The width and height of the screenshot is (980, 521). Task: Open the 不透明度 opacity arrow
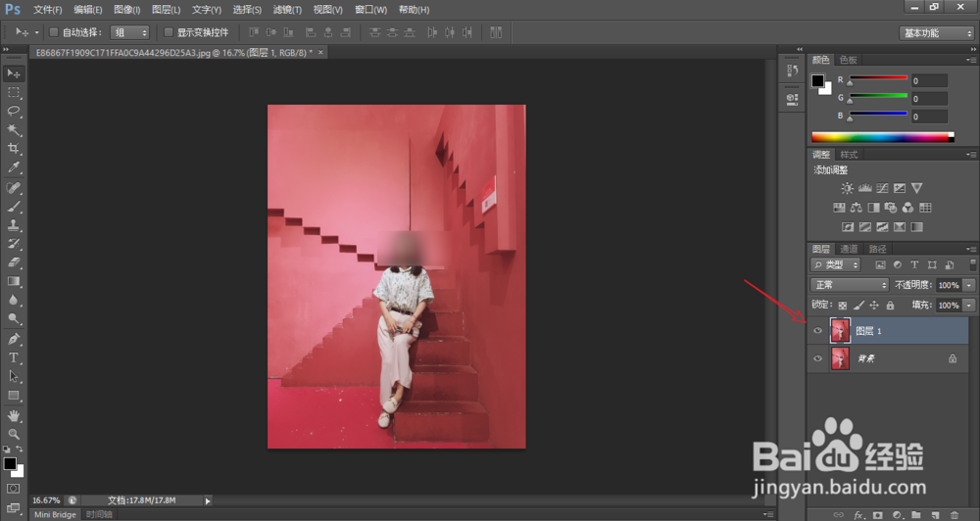(x=969, y=285)
